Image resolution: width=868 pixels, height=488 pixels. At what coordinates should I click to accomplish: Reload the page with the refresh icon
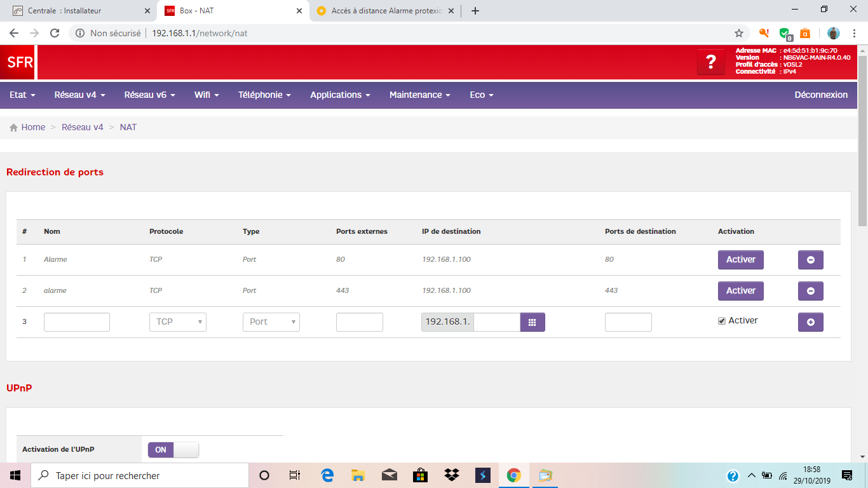[x=55, y=33]
